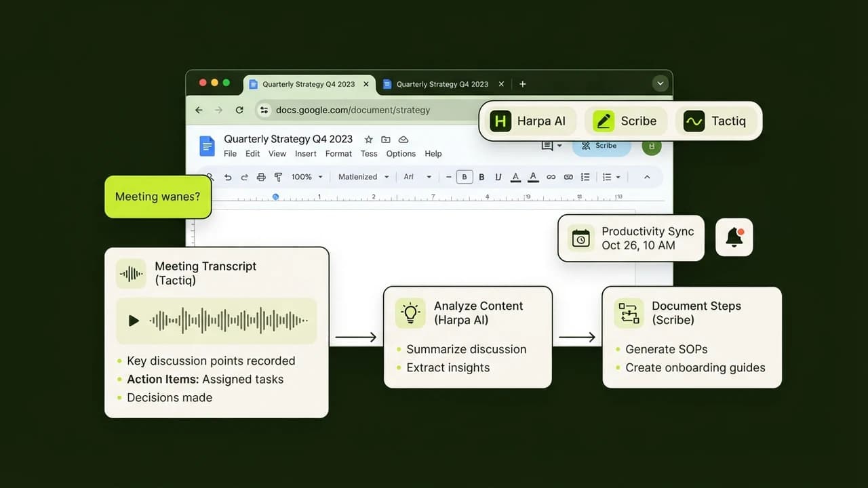Select the paint format roller tool
This screenshot has width=868, height=488.
pyautogui.click(x=278, y=177)
